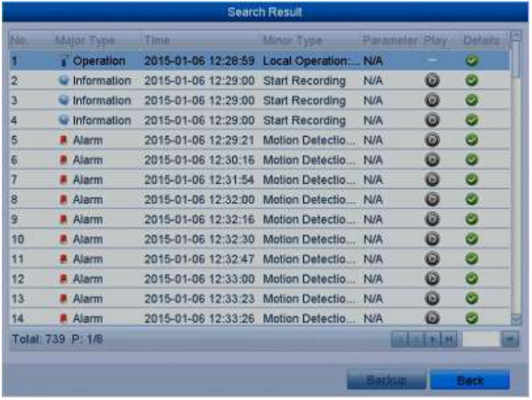
Task: Click the Back button
Action: click(470, 380)
